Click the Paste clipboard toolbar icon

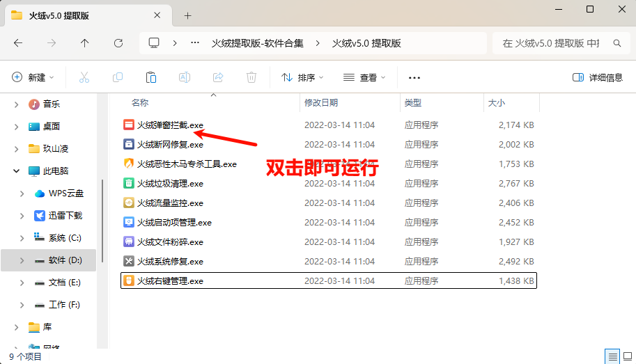(x=151, y=77)
